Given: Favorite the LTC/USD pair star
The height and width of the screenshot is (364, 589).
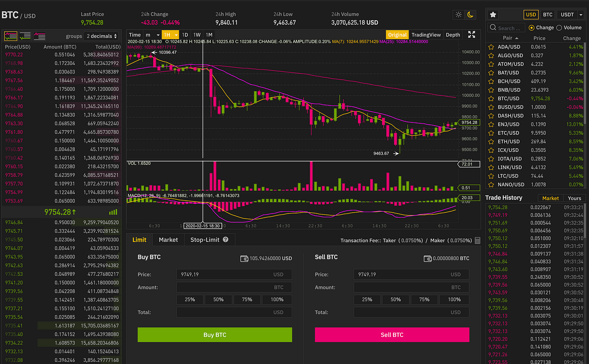Looking at the screenshot, I should coord(491,176).
